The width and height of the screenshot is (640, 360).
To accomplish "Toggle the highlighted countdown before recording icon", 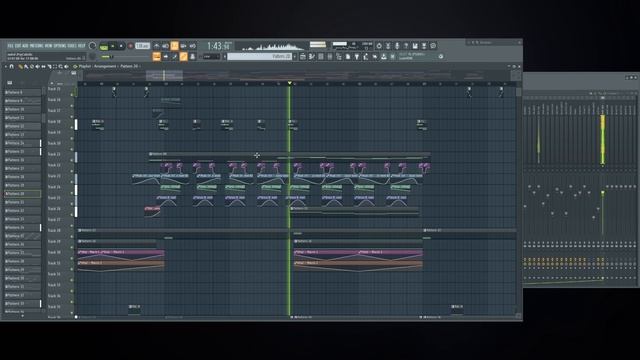I will point(174,46).
